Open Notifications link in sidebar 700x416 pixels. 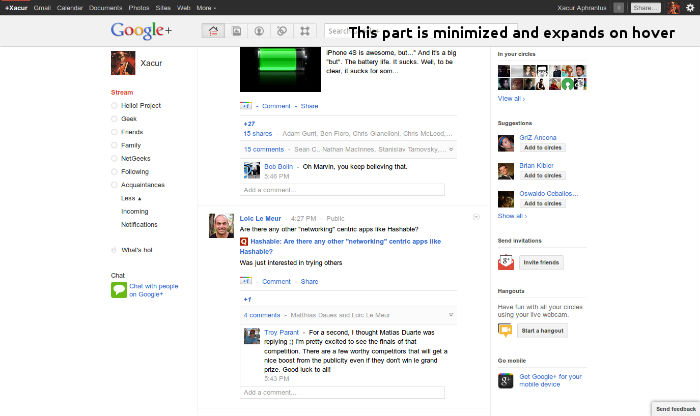139,225
